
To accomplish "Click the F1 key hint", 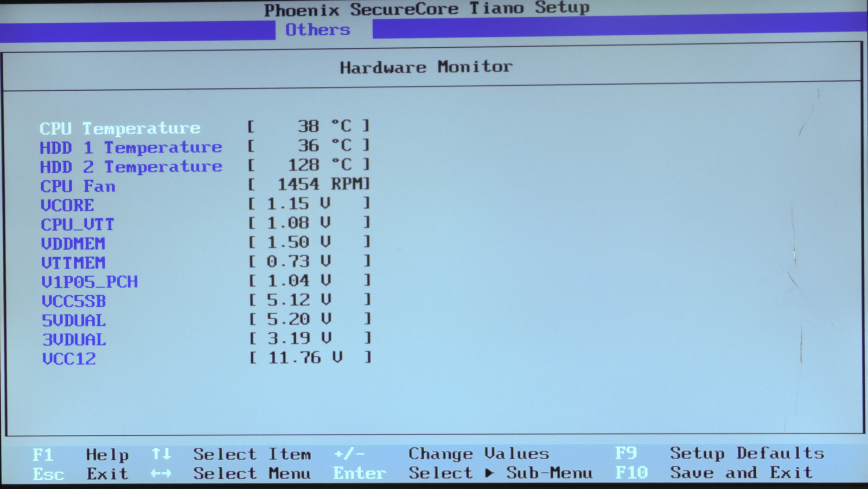I will click(x=43, y=454).
